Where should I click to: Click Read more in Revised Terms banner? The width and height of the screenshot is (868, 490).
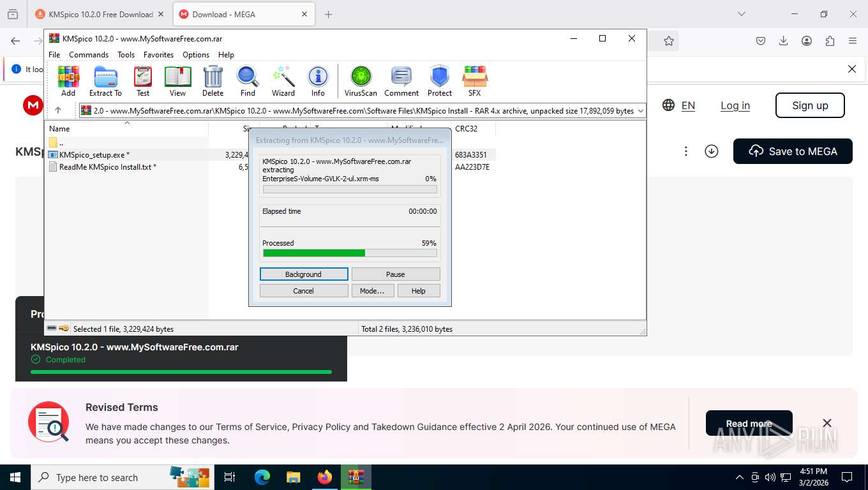(x=749, y=423)
